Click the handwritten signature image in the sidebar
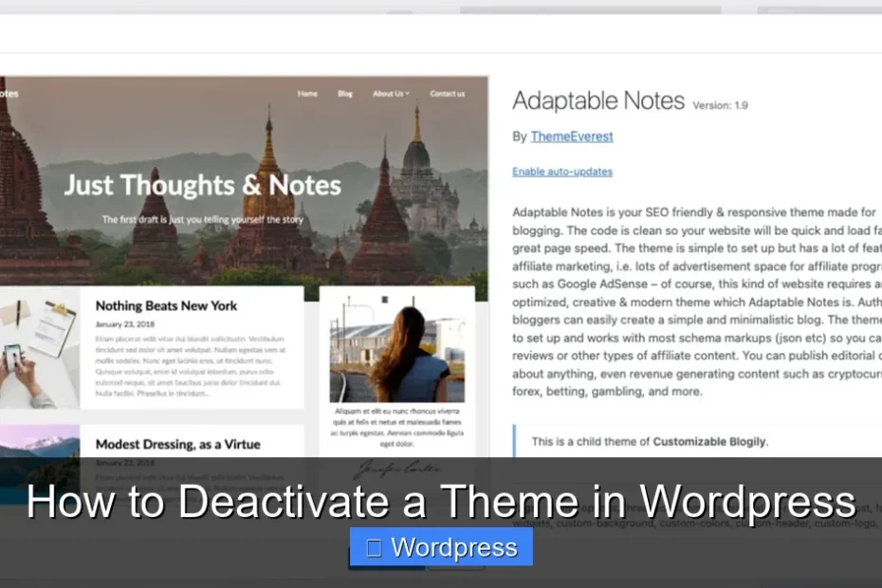882x588 pixels. 398,468
